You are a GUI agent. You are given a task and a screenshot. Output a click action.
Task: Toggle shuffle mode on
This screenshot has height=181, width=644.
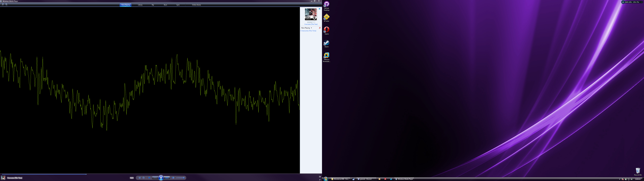[140, 178]
